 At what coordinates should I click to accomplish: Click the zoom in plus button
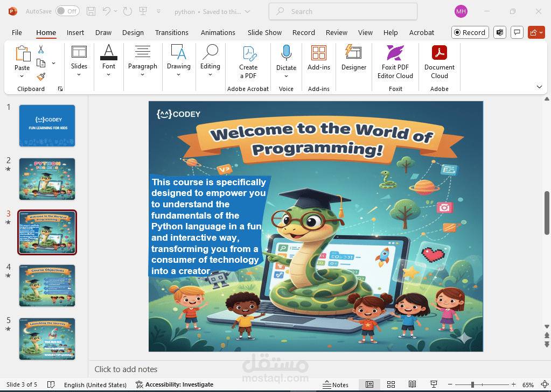point(514,384)
